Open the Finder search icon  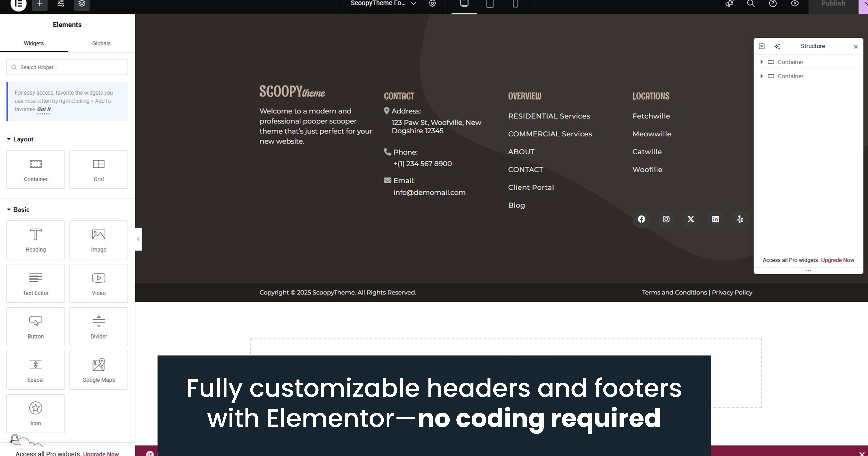pos(751,4)
